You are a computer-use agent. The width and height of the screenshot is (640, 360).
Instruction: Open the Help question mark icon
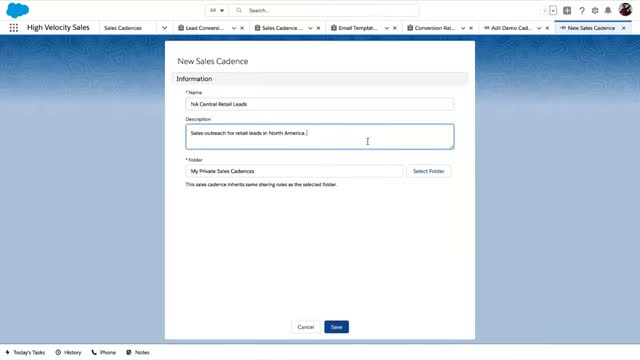(x=582, y=11)
